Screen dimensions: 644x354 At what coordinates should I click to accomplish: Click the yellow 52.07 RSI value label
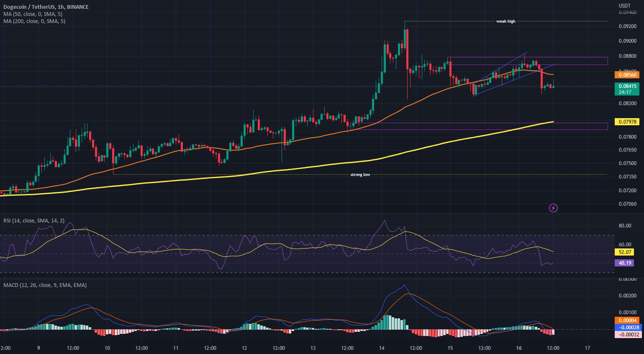tap(624, 252)
